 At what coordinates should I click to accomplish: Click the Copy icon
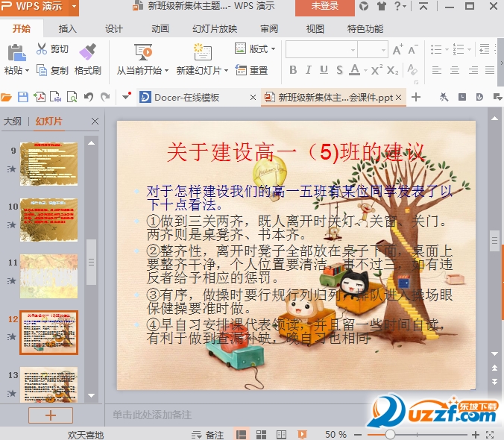(x=42, y=70)
